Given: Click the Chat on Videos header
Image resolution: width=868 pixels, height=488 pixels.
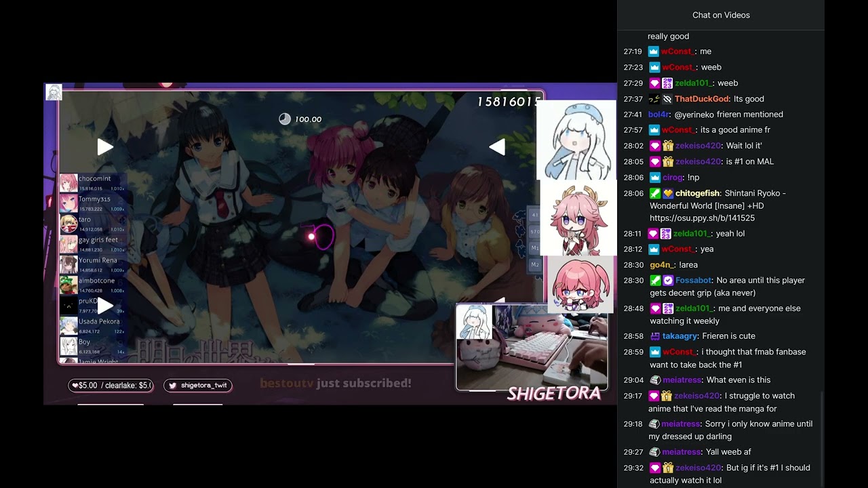Looking at the screenshot, I should [x=721, y=15].
